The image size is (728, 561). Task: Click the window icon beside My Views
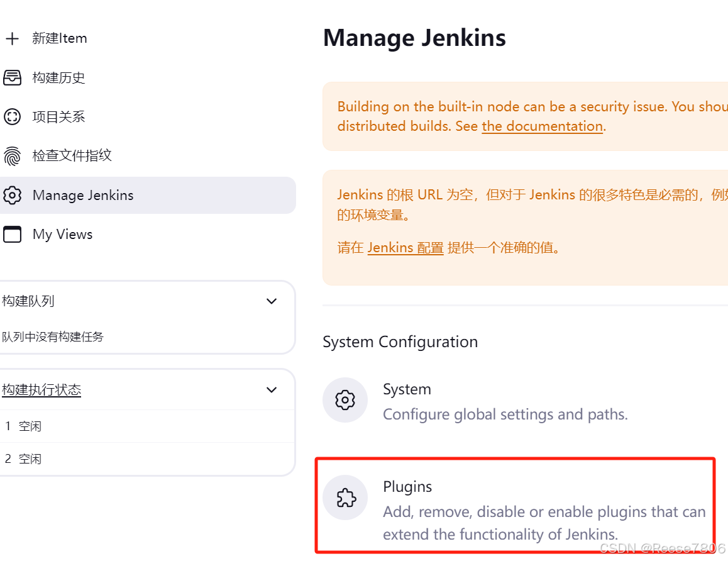click(x=12, y=234)
